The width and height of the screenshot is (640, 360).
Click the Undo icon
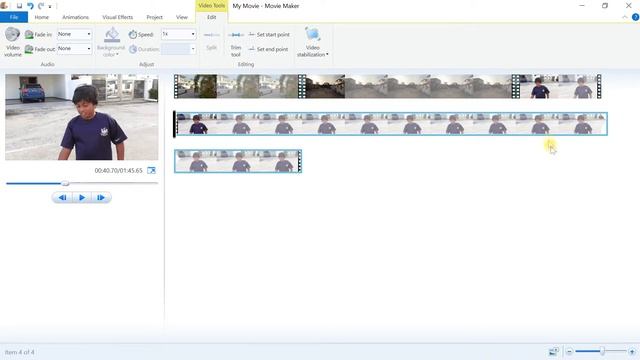30,6
